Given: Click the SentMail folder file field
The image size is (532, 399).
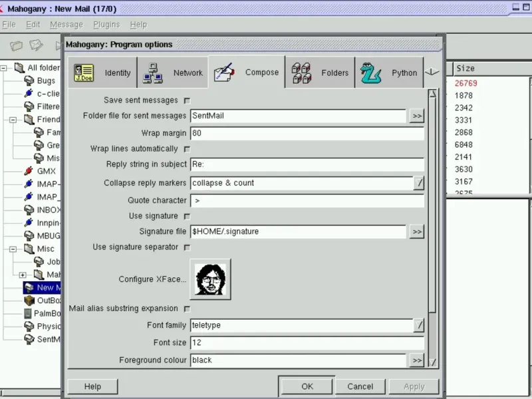Looking at the screenshot, I should click(298, 116).
